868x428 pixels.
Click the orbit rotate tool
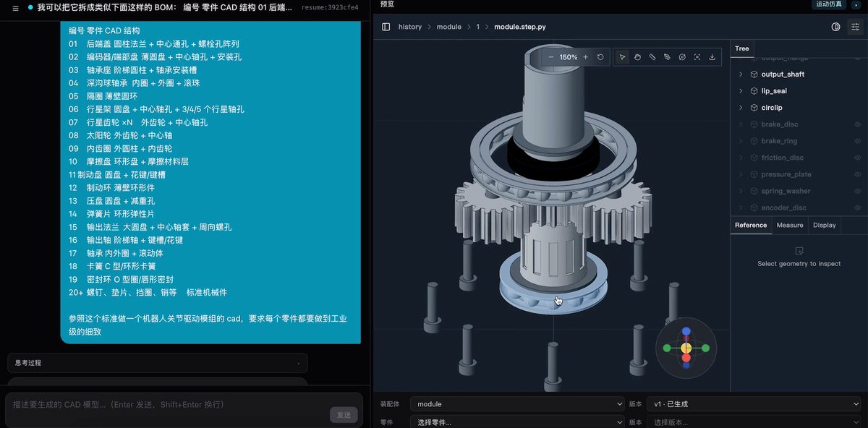point(682,57)
